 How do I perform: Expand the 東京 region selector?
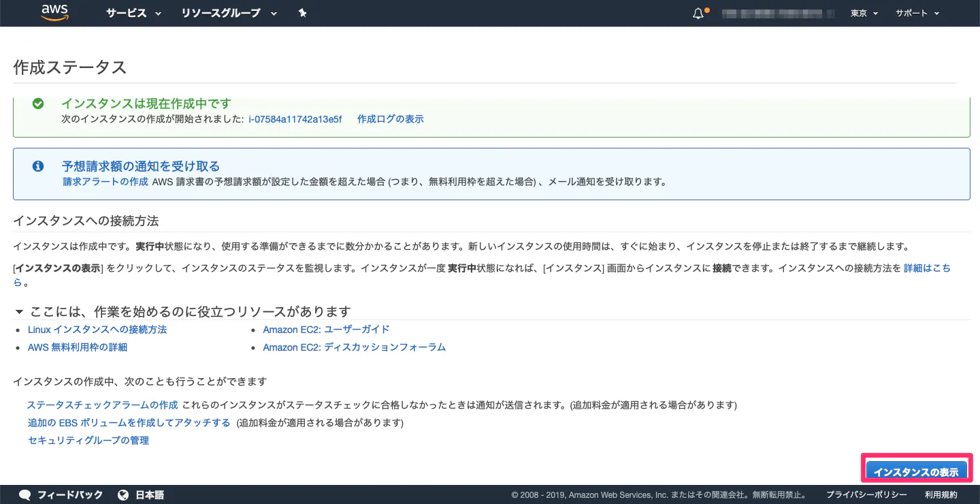[x=863, y=13]
